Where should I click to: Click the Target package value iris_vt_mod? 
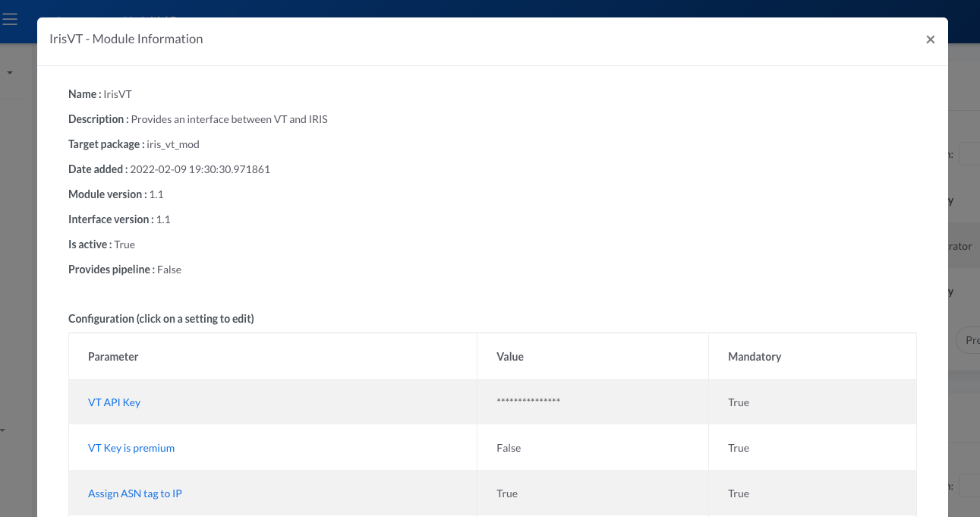(173, 144)
